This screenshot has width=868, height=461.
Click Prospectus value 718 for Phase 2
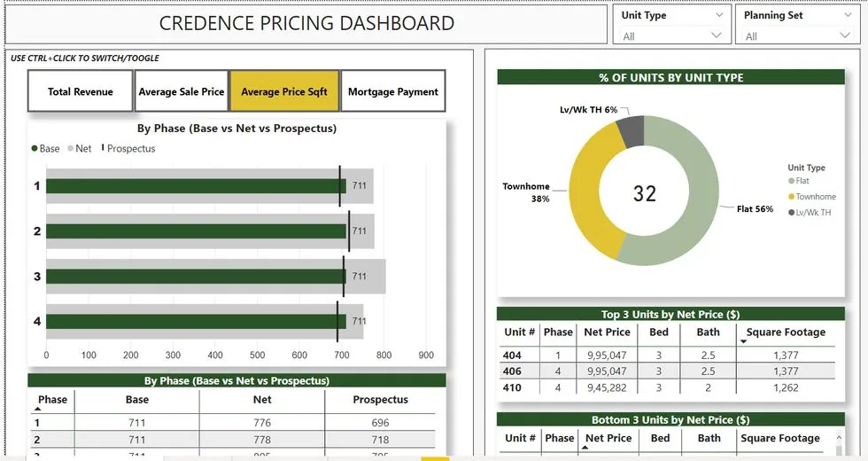pos(380,440)
